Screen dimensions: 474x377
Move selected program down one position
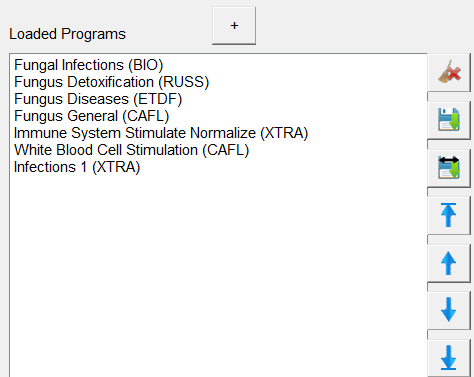point(449,310)
